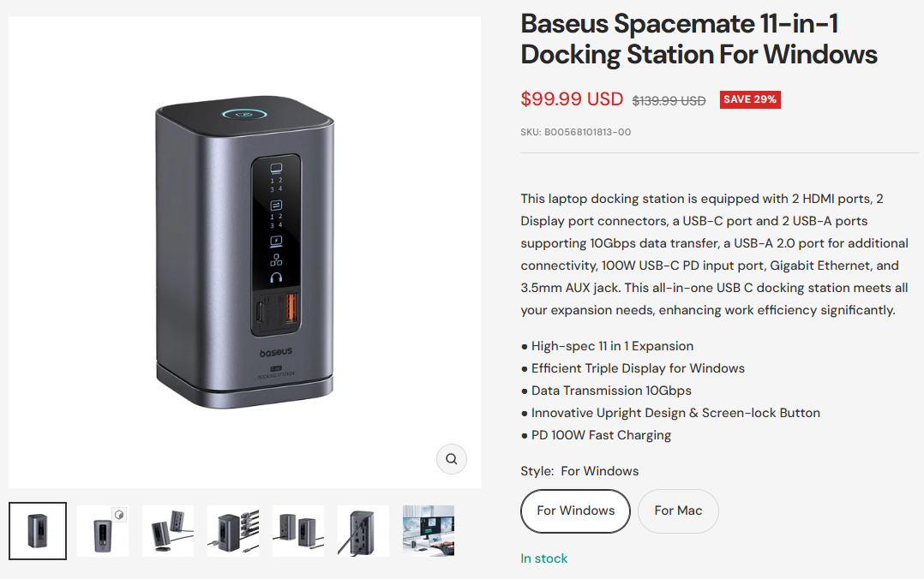Show thumbnail with four cables plugged in

click(x=233, y=531)
